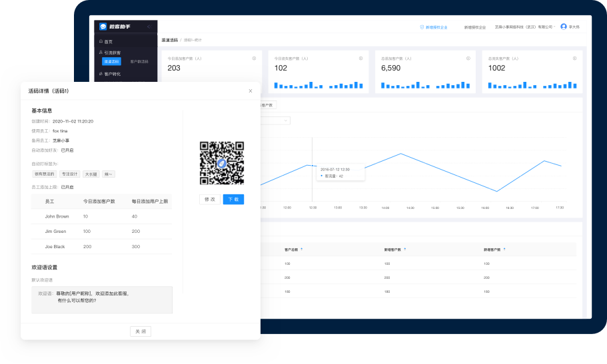Click the value 203 on first card
Viewport: 607px width, 364px height.
click(x=174, y=68)
